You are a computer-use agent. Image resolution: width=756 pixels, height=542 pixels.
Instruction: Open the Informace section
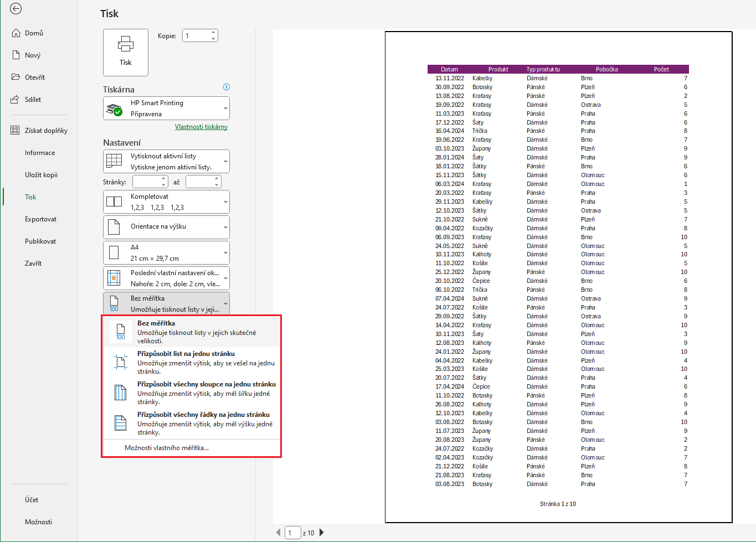pyautogui.click(x=40, y=153)
